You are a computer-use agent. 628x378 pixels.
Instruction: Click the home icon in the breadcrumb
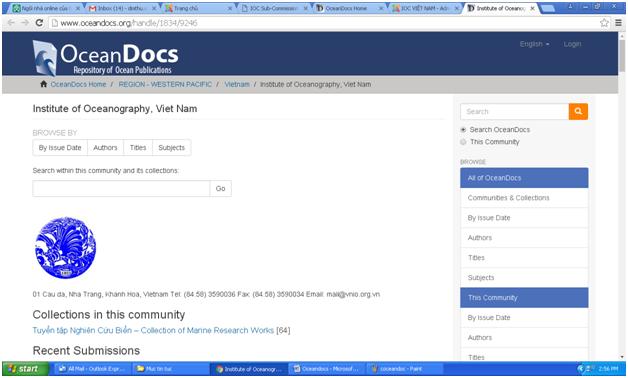(43, 84)
